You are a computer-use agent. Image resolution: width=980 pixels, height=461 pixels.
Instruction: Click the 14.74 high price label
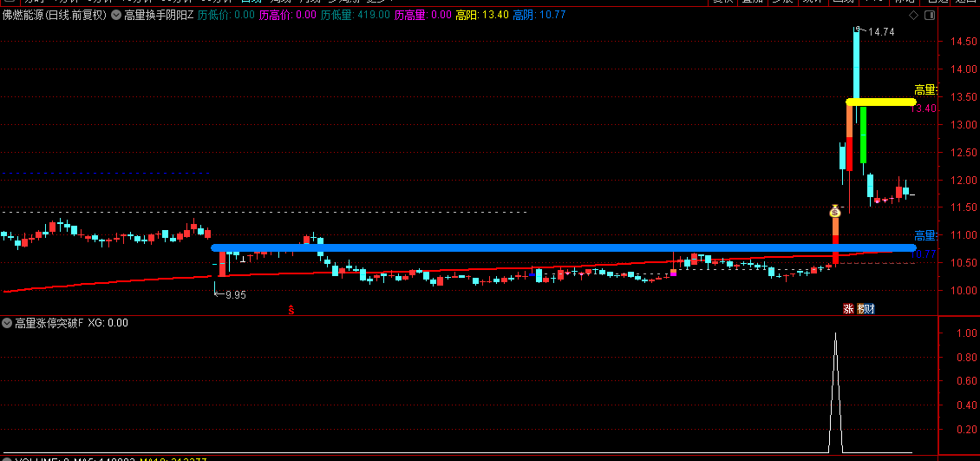click(880, 32)
